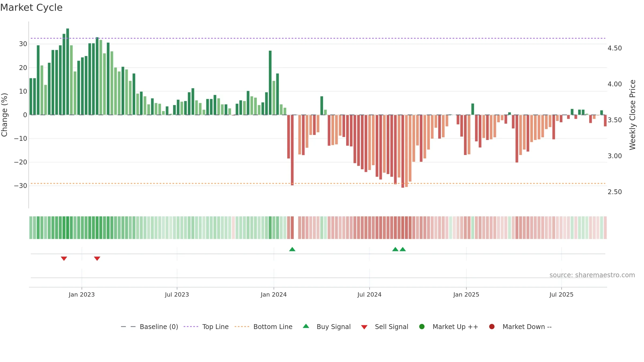Click the Jan 2023 axis label
Viewport: 644px width, 362px height.
(82, 295)
